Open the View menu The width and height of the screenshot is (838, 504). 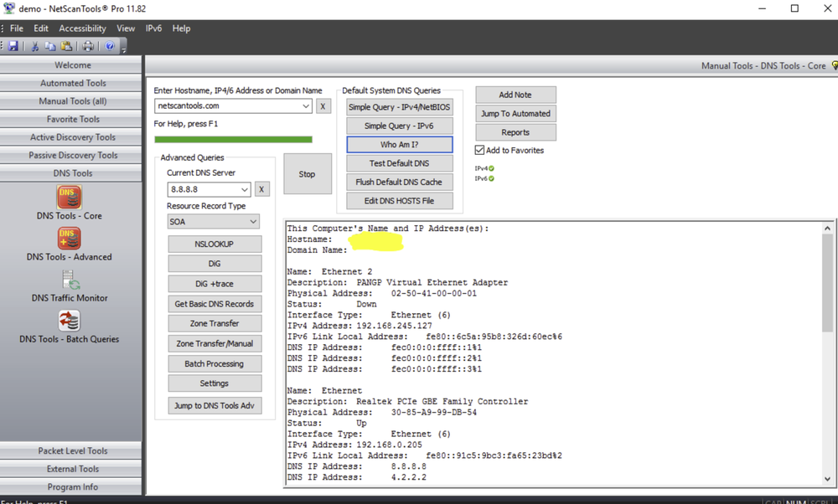[x=126, y=28]
